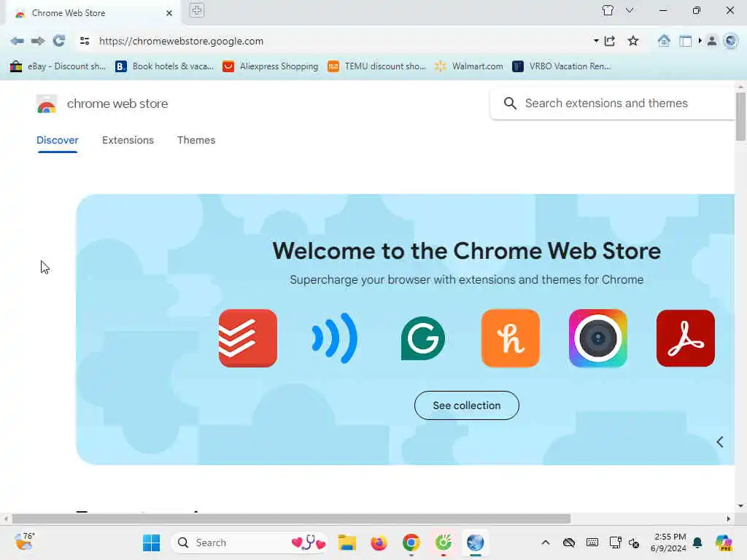Switch to the Extensions tab
Image resolution: width=747 pixels, height=560 pixels.
tap(128, 140)
